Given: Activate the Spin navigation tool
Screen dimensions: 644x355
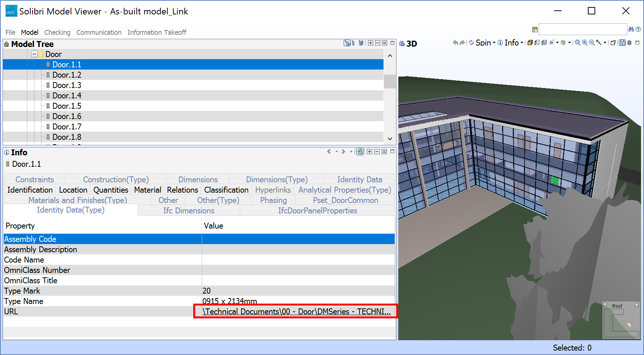Looking at the screenshot, I should 480,43.
